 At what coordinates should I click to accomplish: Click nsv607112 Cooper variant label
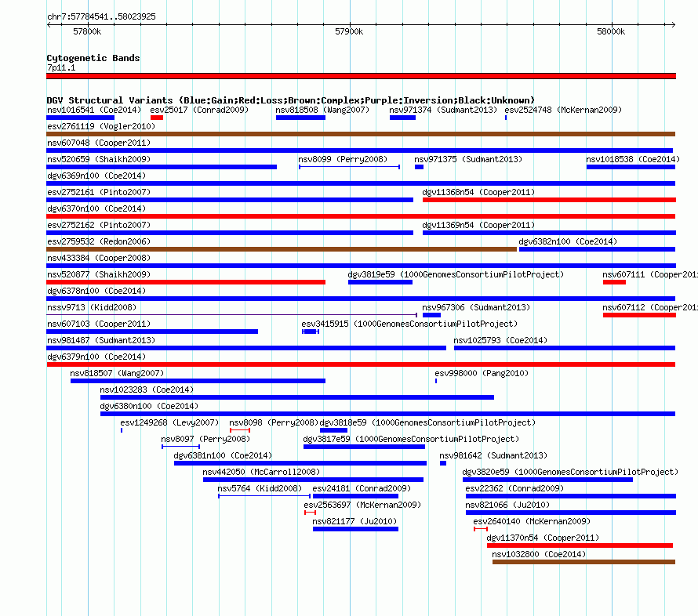pyautogui.click(x=650, y=307)
